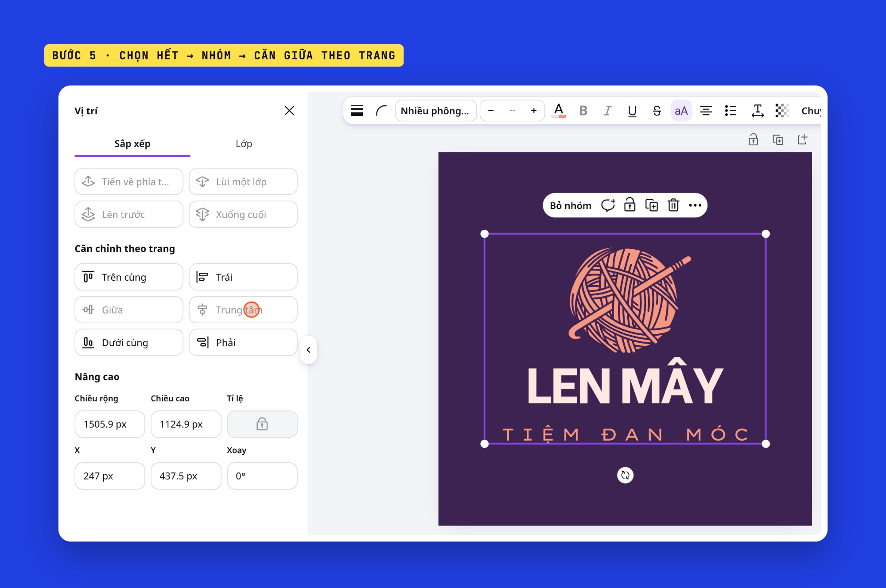The image size is (886, 588).
Task: Click Lùi một lớp button
Action: [x=243, y=182]
